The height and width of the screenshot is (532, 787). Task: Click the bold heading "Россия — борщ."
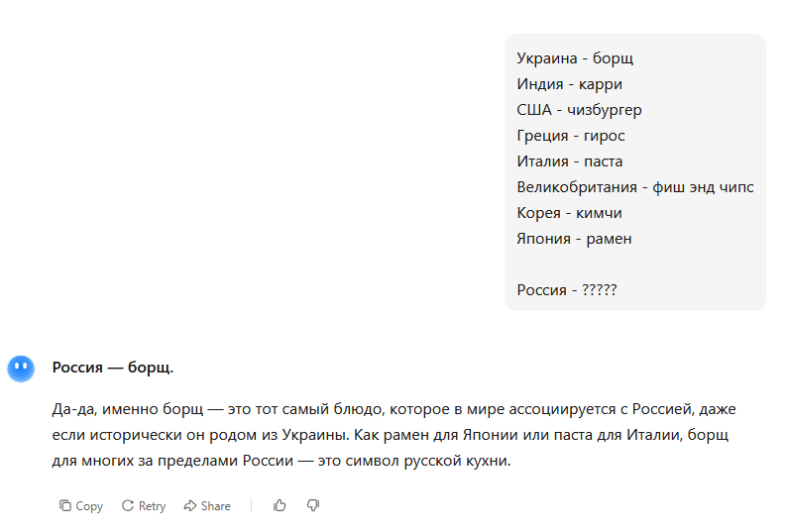pyautogui.click(x=112, y=368)
